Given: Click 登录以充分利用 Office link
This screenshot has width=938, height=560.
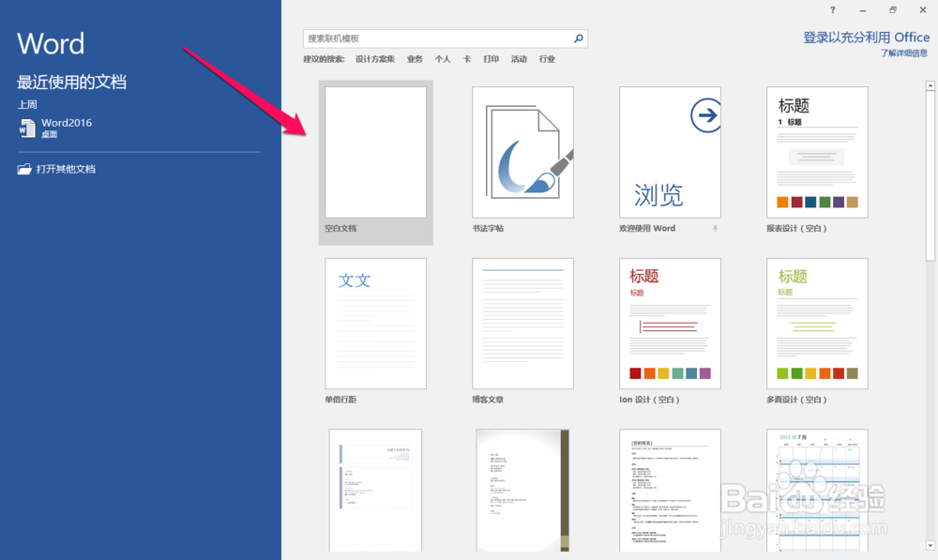Looking at the screenshot, I should [866, 38].
